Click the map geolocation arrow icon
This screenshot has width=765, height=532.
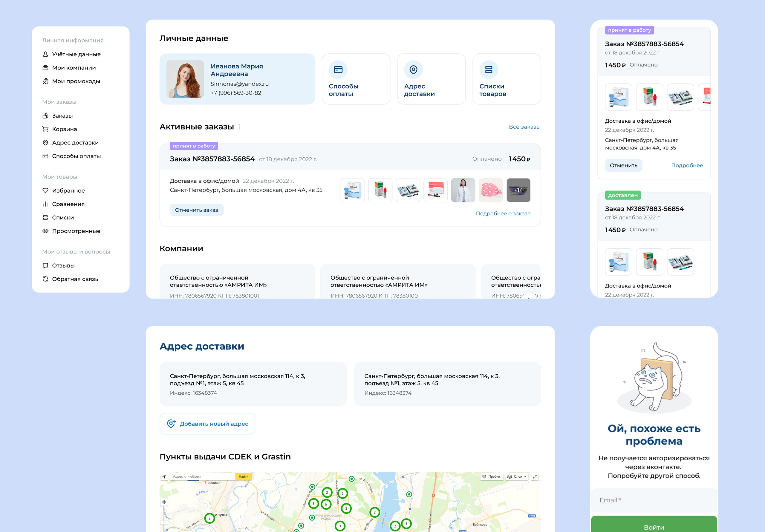(x=164, y=476)
